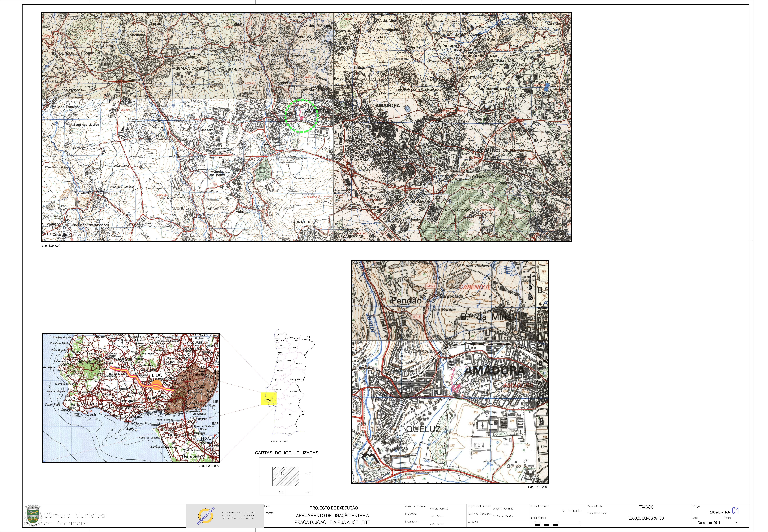Click the name 'Claudia Paredes'
The height and width of the screenshot is (532, 768).
click(x=439, y=509)
